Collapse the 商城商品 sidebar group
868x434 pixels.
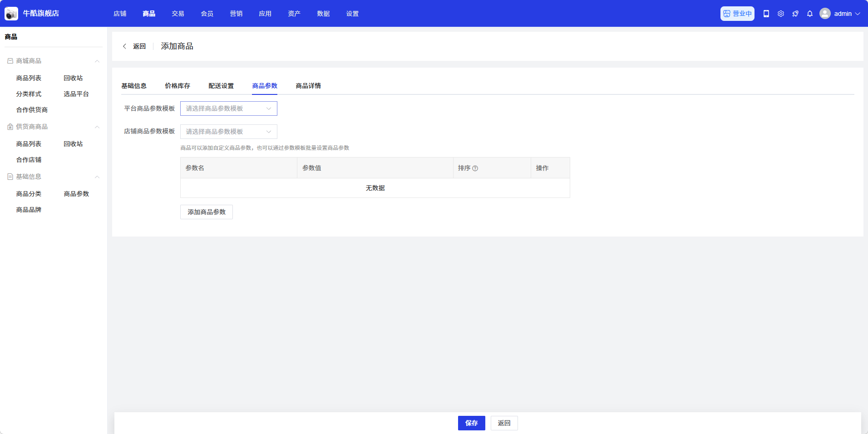pyautogui.click(x=97, y=61)
